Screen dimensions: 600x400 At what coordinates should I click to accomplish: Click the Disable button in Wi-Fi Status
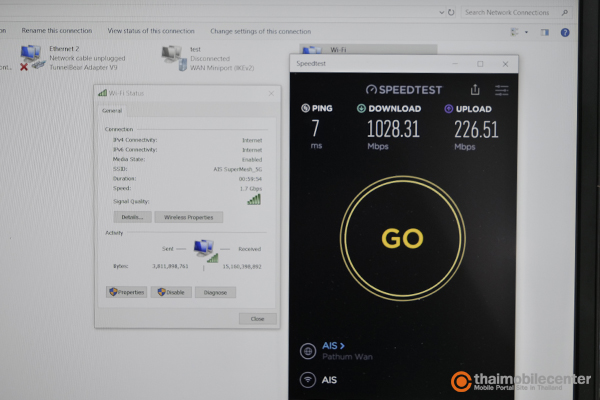(x=171, y=292)
